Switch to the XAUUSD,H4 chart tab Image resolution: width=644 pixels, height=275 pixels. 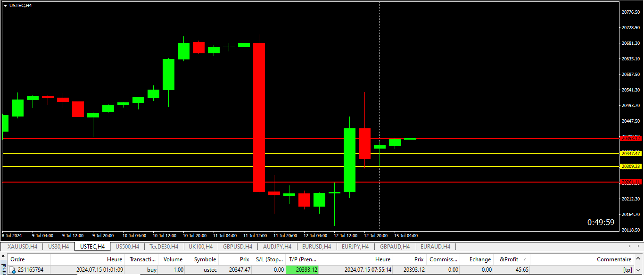click(x=22, y=246)
